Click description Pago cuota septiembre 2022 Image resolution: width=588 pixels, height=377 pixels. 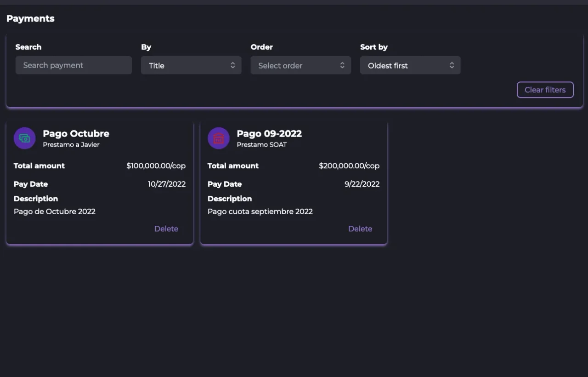pyautogui.click(x=260, y=211)
